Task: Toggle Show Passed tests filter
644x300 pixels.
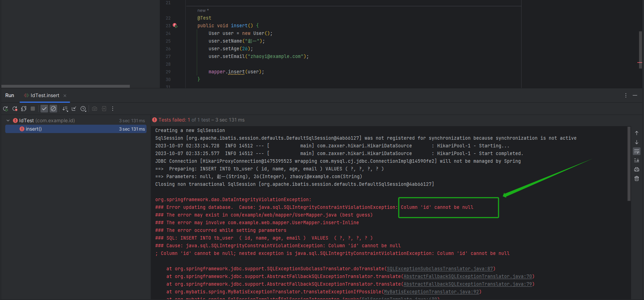Action: 44,109
